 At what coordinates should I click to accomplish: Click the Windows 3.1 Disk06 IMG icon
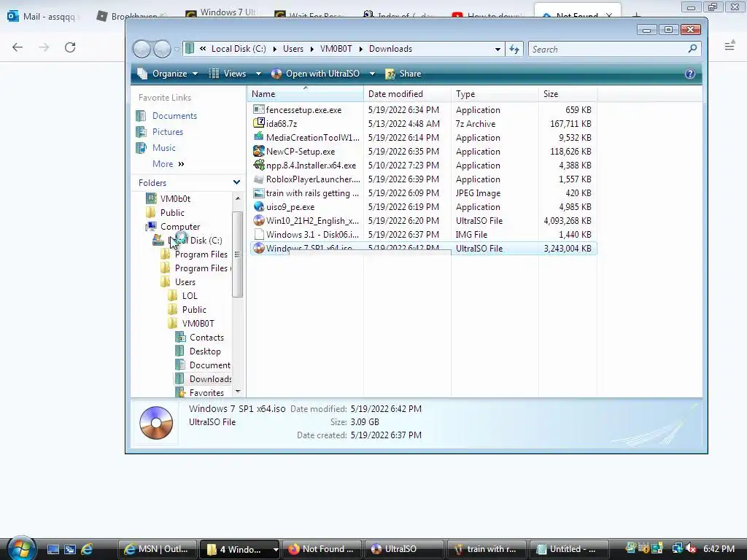click(x=259, y=234)
